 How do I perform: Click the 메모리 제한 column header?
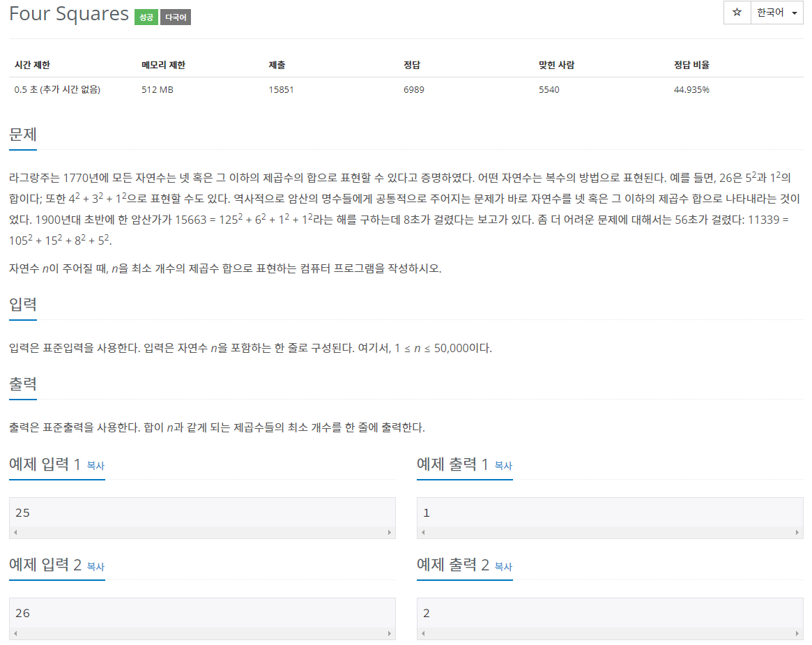(x=163, y=65)
